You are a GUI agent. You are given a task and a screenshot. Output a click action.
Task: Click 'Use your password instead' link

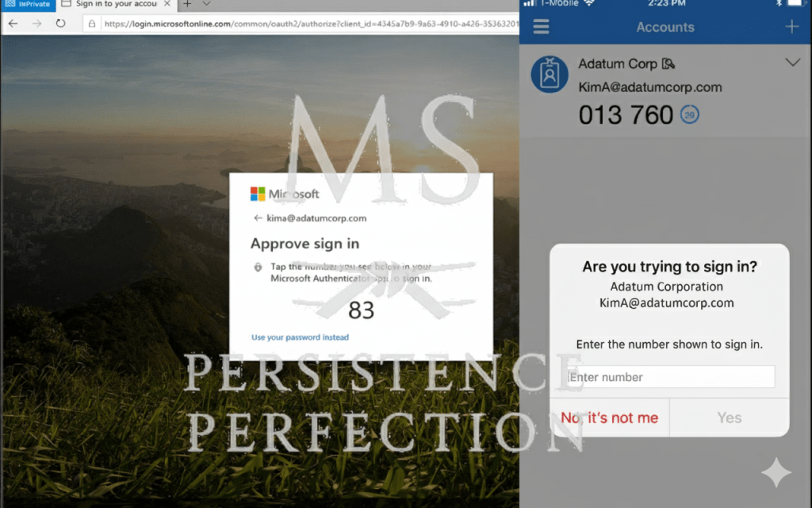coord(300,337)
